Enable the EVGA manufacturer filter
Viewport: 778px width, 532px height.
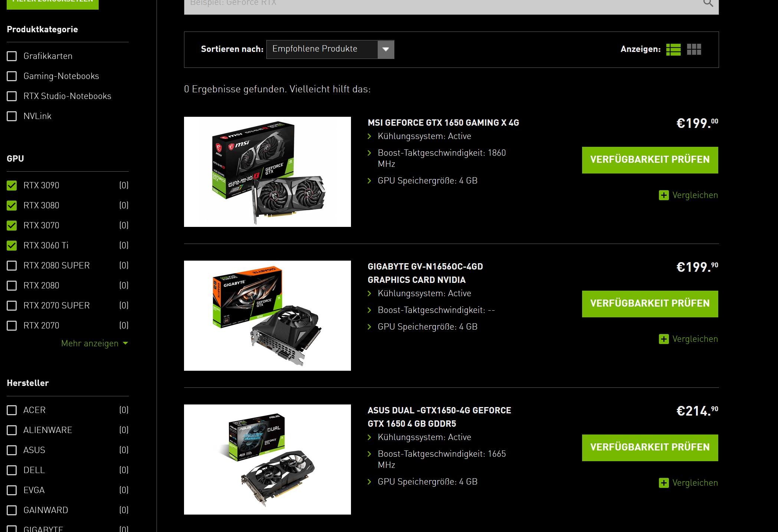(x=12, y=490)
